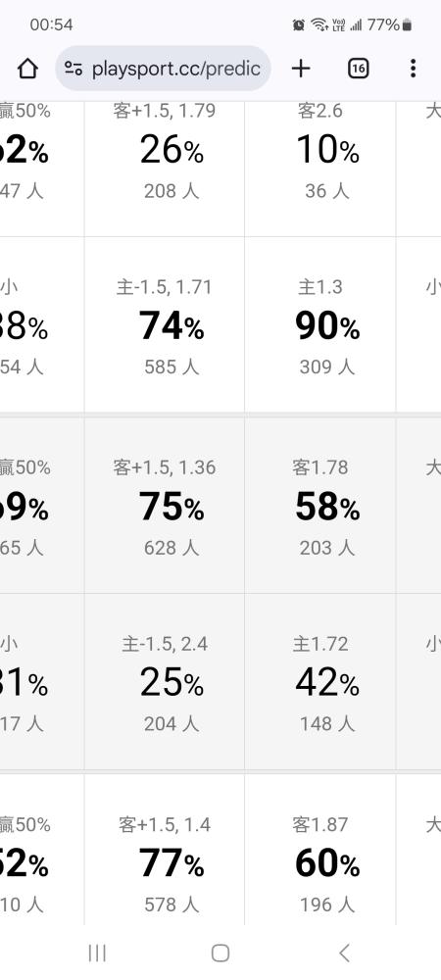Select the 主-1.5, 1.71 cell with 74%
The height and width of the screenshot is (980, 441).
pyautogui.click(x=165, y=324)
